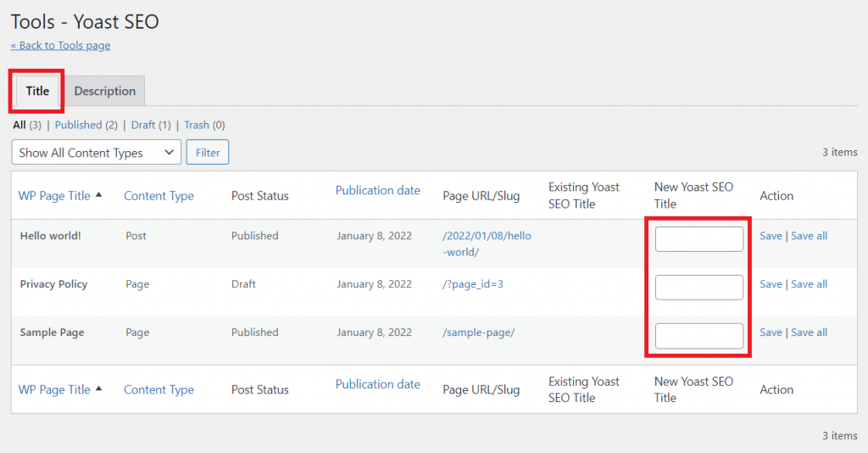Open the Back to Tools page link
Image resolution: width=868 pixels, height=453 pixels.
click(x=60, y=46)
